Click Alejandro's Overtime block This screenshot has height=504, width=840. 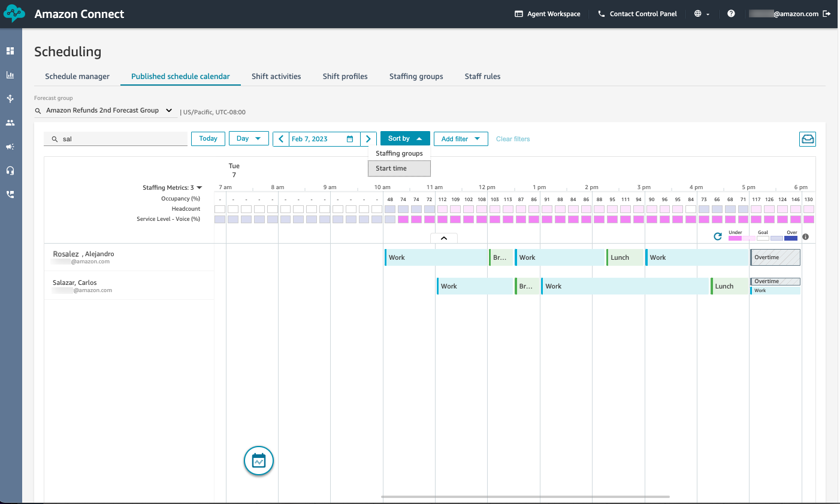(775, 257)
